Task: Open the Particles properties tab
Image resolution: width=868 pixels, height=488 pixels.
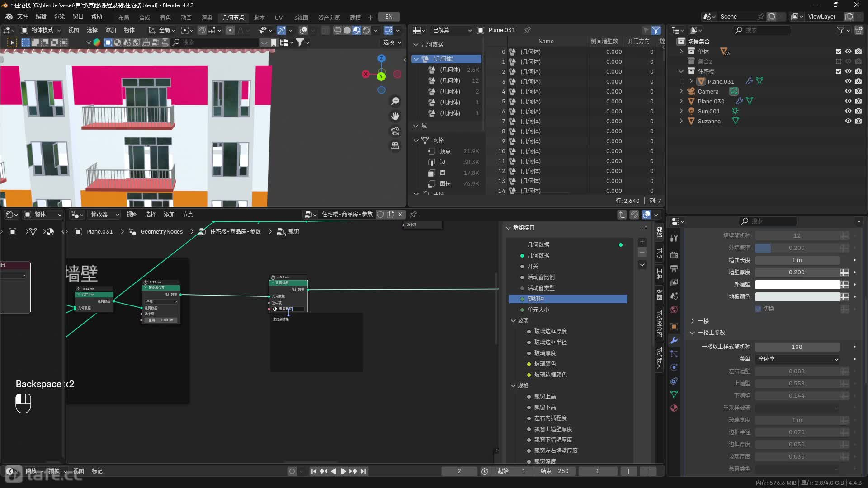Action: pos(674,354)
